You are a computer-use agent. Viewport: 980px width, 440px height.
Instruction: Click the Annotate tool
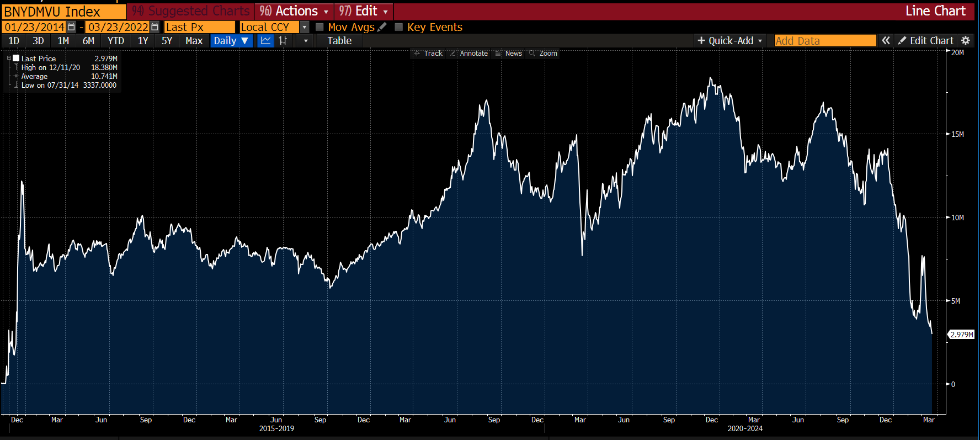pyautogui.click(x=469, y=54)
